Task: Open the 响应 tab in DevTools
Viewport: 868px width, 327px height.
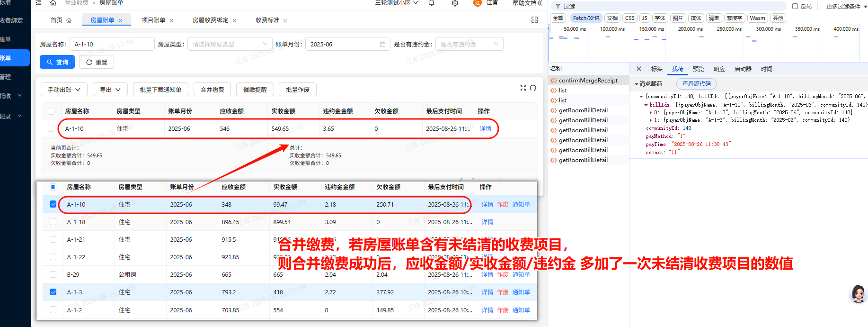Action: 719,69
